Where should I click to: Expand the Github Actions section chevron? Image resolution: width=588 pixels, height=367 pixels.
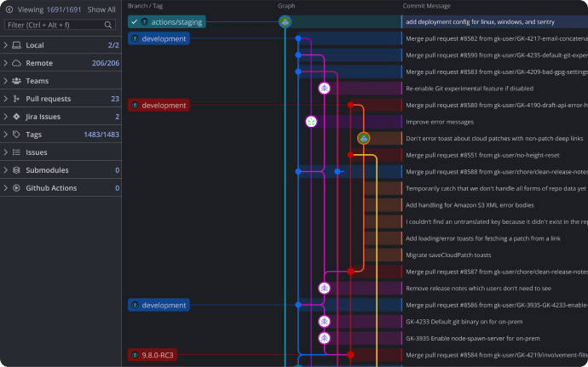(6, 188)
